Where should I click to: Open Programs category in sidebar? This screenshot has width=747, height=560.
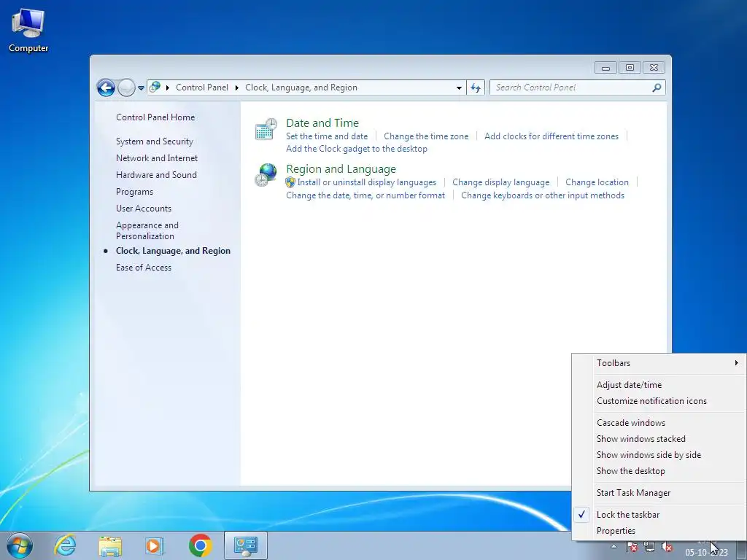(x=134, y=192)
